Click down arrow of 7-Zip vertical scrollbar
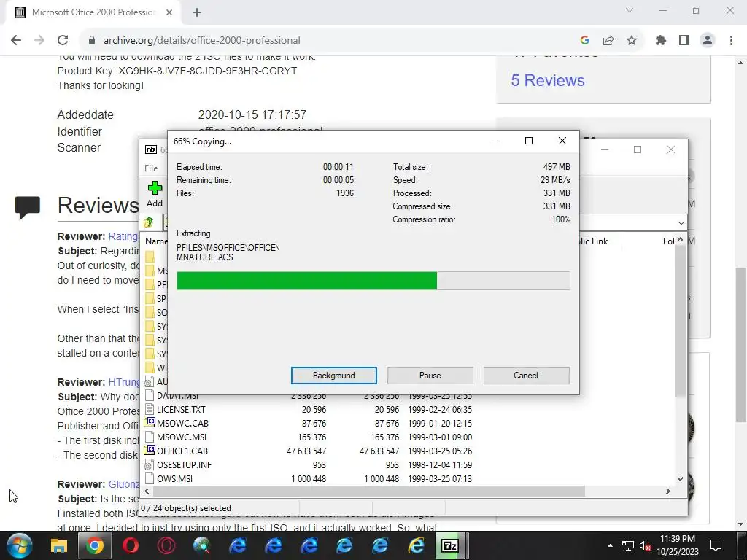 click(681, 479)
